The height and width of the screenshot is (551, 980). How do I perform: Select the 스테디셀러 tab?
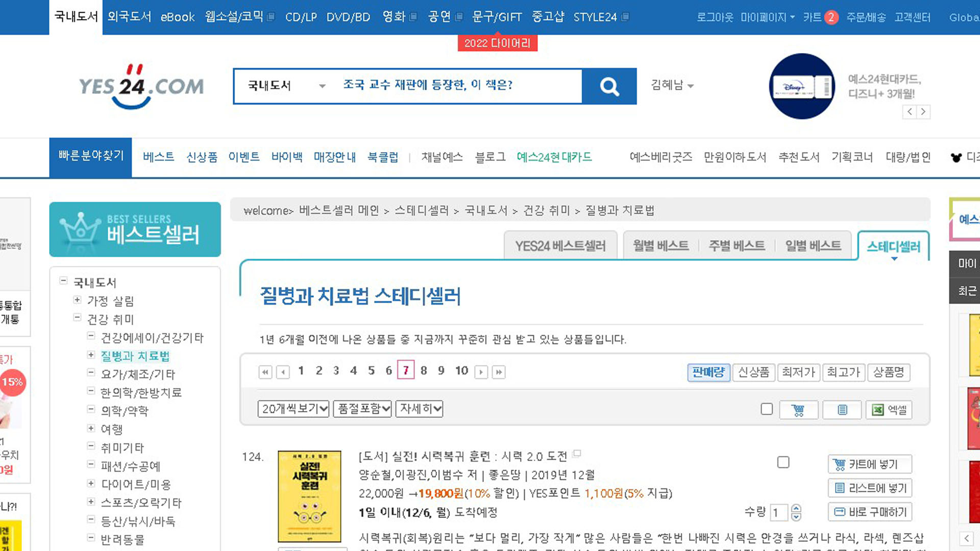(894, 247)
